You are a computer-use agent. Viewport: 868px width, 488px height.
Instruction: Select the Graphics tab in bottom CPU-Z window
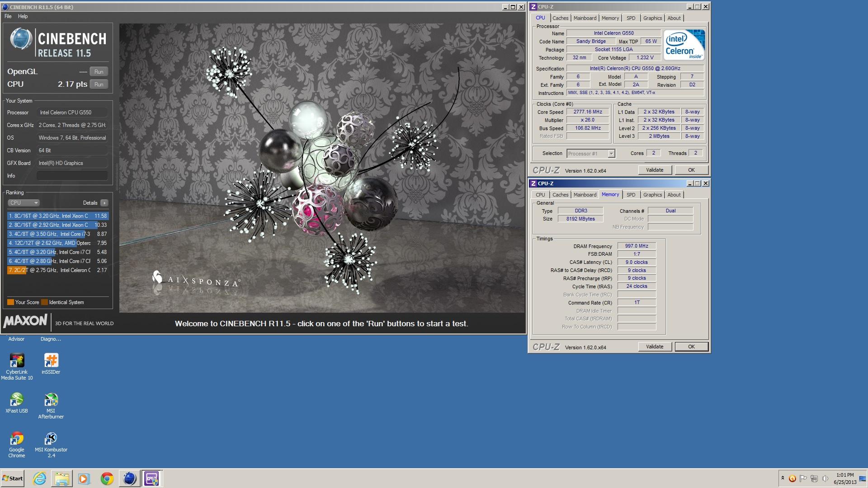coord(652,195)
